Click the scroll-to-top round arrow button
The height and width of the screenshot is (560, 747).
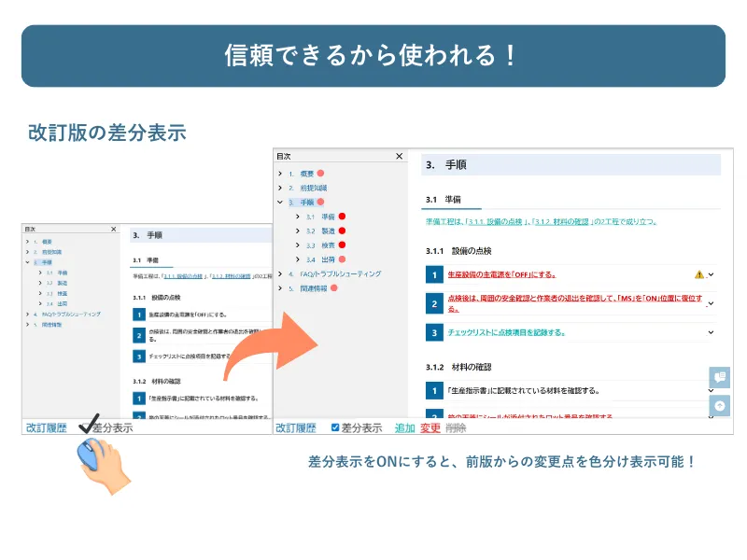pyautogui.click(x=719, y=406)
